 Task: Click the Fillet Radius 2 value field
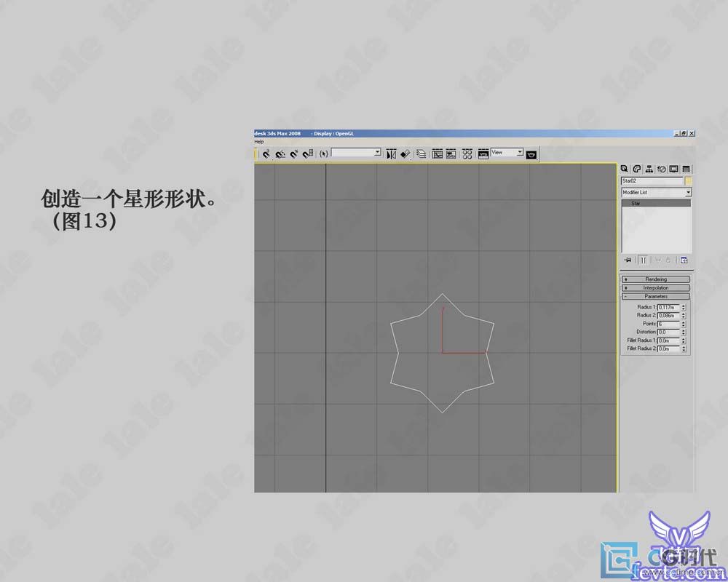(x=668, y=348)
